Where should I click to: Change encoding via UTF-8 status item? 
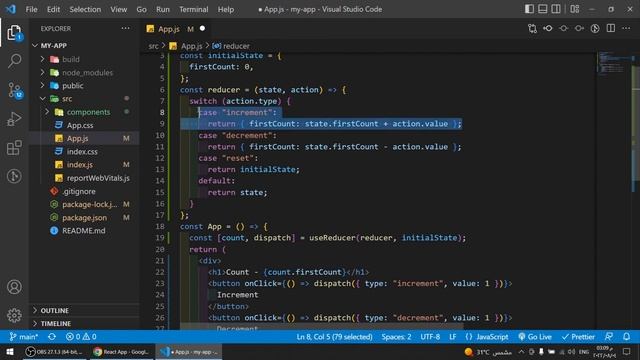point(430,337)
